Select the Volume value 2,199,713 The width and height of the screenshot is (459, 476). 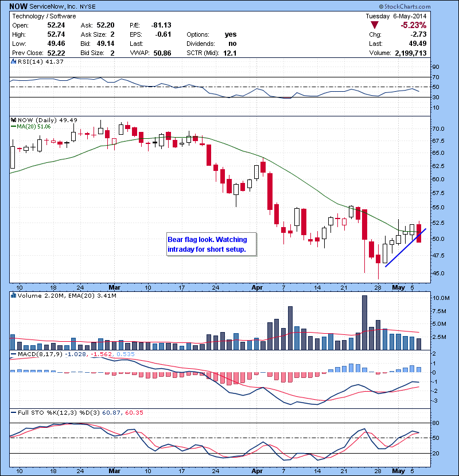[411, 53]
